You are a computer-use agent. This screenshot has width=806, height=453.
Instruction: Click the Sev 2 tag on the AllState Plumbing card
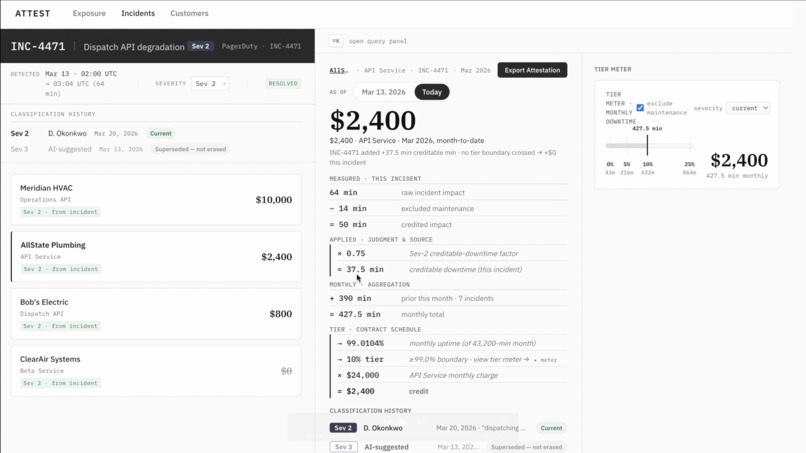[x=61, y=269]
